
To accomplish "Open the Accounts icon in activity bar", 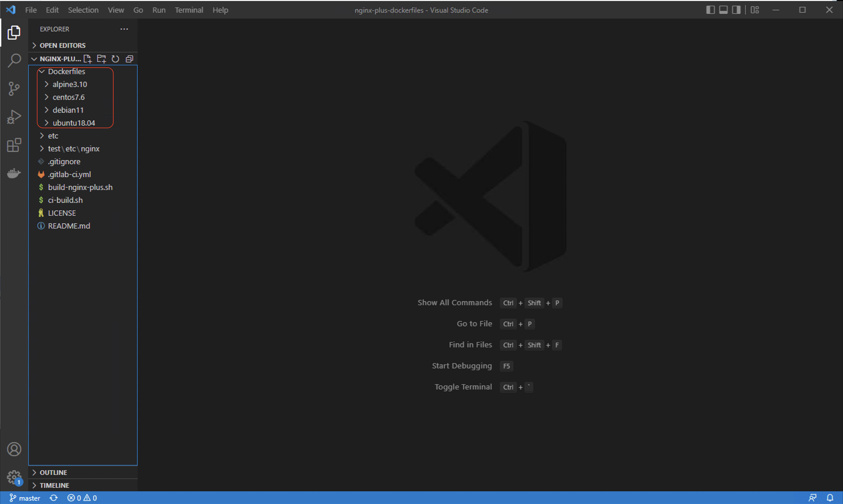I will (x=14, y=449).
